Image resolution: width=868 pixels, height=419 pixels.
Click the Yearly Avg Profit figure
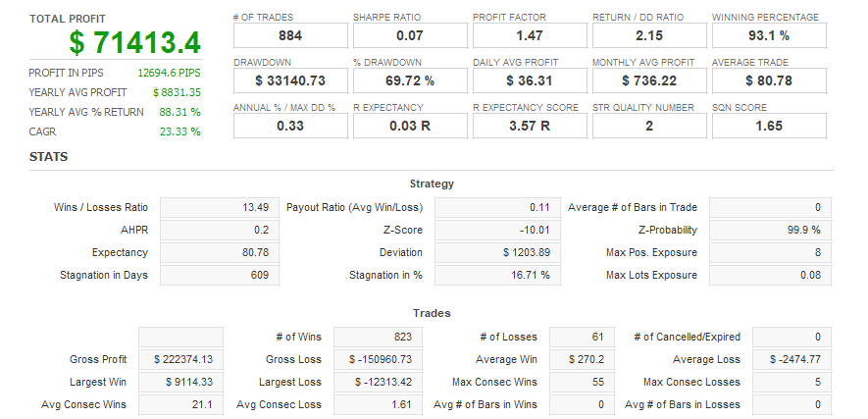click(x=177, y=92)
